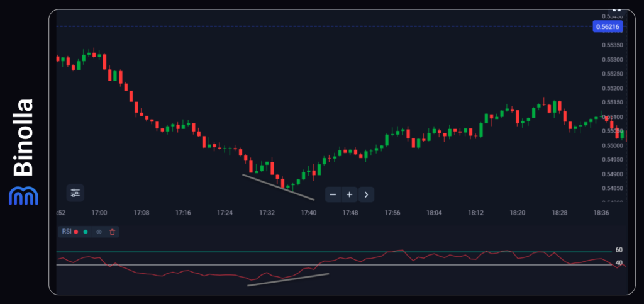Zoom out the chart with the minus button
The height and width of the screenshot is (304, 644).
click(333, 194)
